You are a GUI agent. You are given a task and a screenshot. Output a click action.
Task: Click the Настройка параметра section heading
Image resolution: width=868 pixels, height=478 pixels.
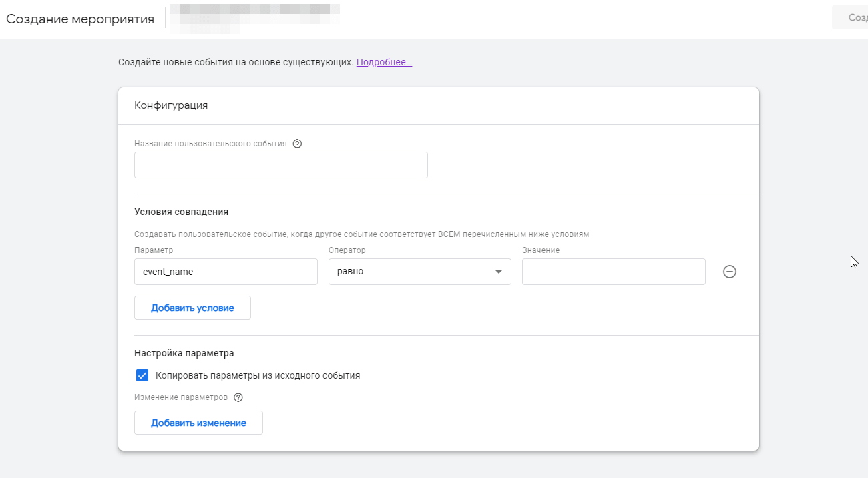[x=184, y=353]
